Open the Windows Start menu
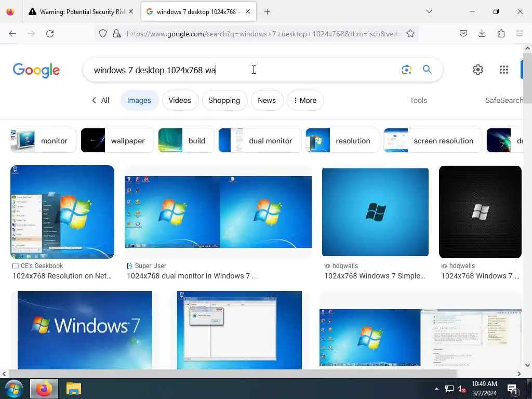 tap(14, 389)
